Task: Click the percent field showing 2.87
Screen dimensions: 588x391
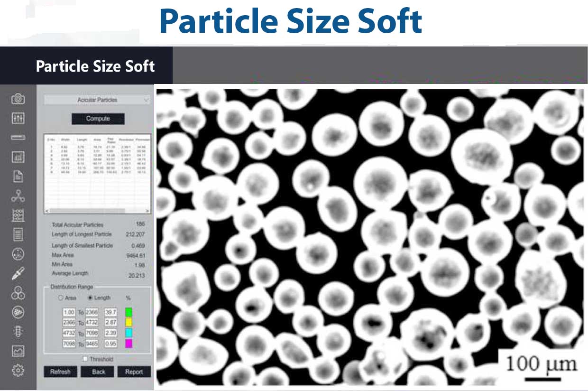Action: 111,323
